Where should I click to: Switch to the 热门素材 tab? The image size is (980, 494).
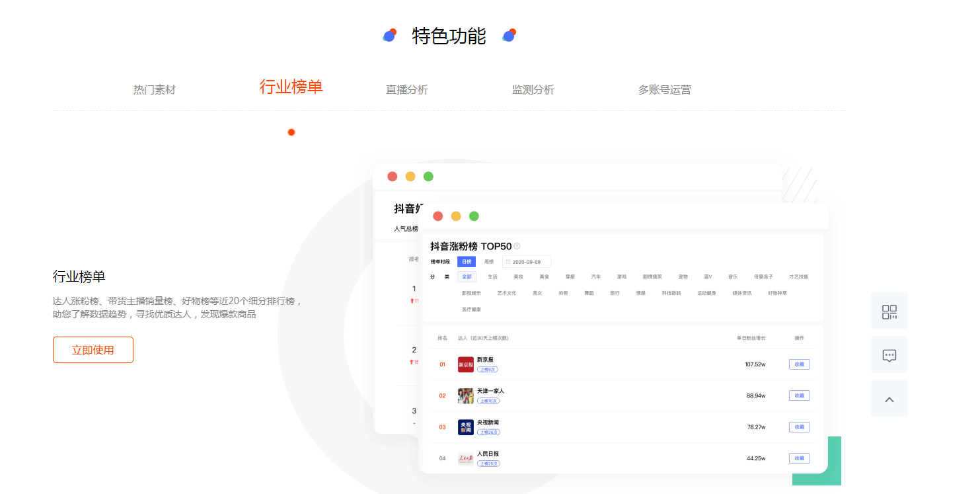155,89
